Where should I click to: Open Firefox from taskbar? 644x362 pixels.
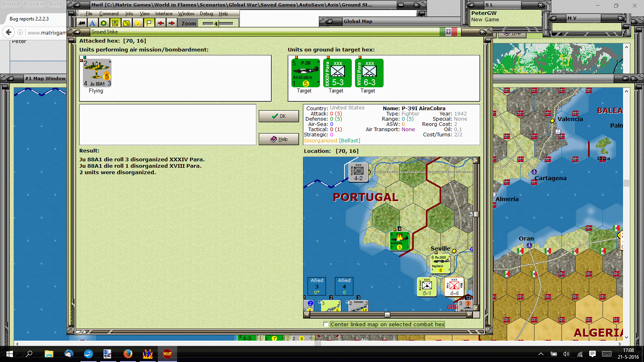click(128, 354)
